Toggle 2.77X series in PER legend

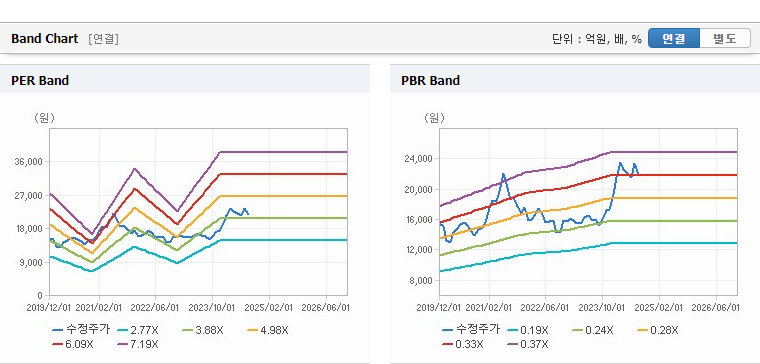(x=139, y=330)
